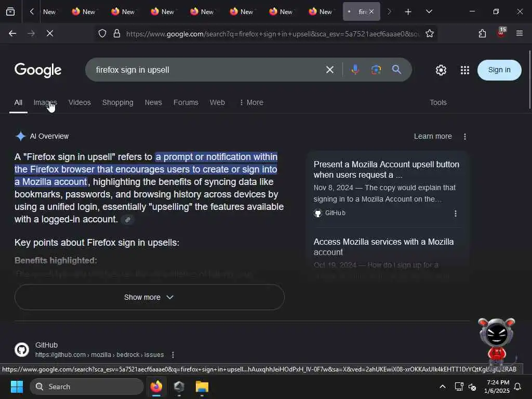Click the site padlock icon
Image resolution: width=532 pixels, height=399 pixels.
click(x=117, y=33)
